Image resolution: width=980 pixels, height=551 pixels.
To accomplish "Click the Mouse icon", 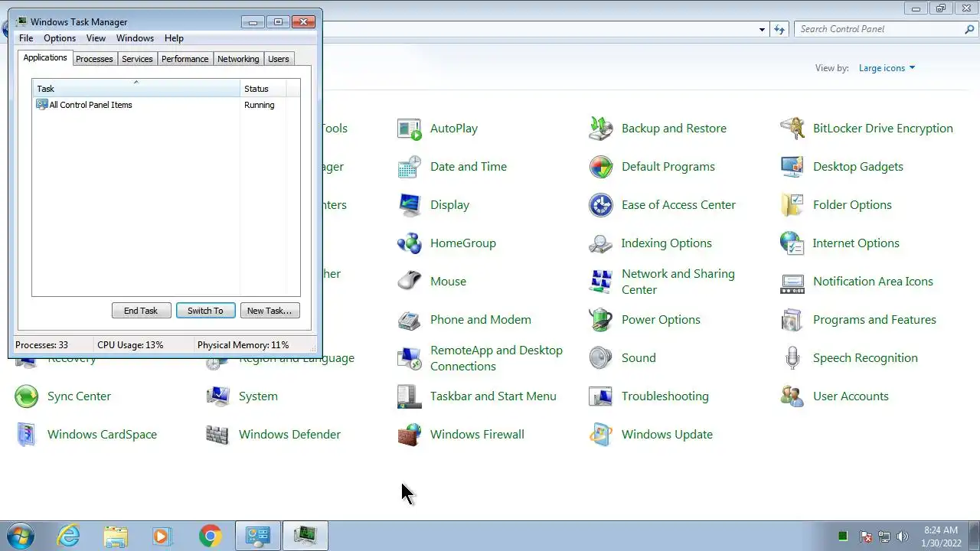I will [409, 282].
